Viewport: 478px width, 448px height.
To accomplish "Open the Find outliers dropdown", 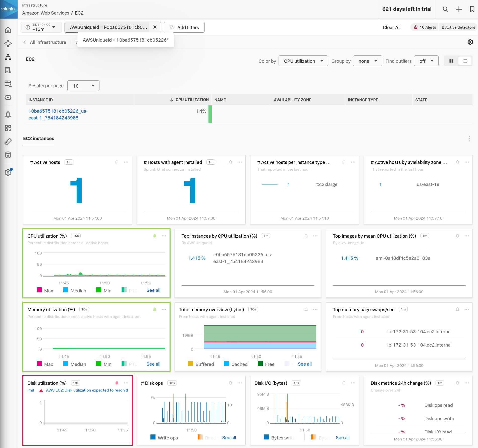I will [x=426, y=61].
